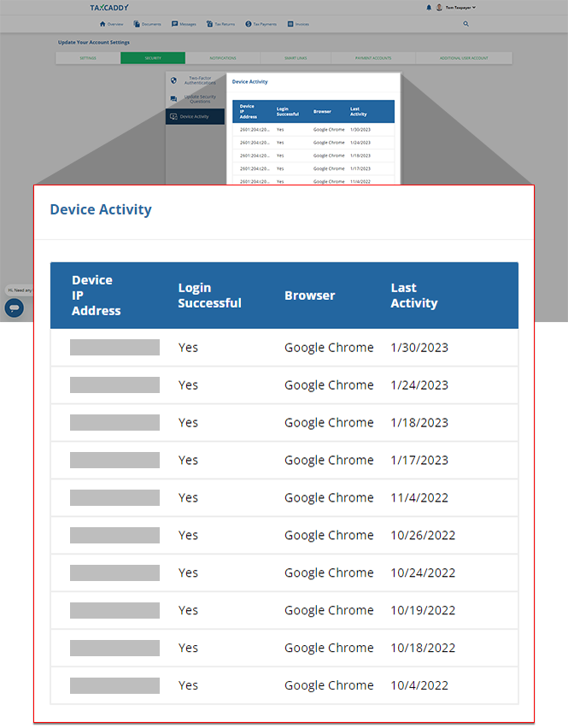Image resolution: width=568 pixels, height=728 pixels.
Task: Click the search magnifier icon
Action: 466,24
